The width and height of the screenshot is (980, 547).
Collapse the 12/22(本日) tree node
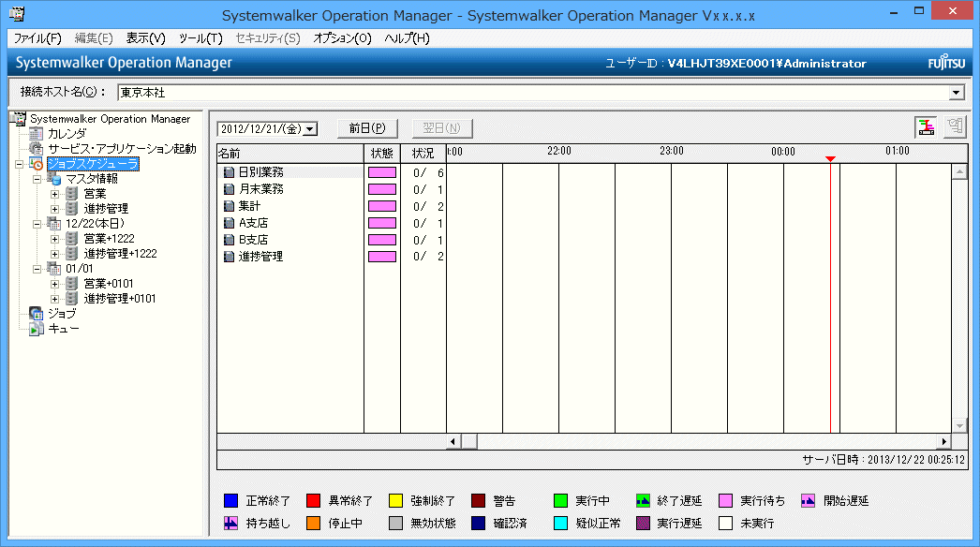click(37, 225)
